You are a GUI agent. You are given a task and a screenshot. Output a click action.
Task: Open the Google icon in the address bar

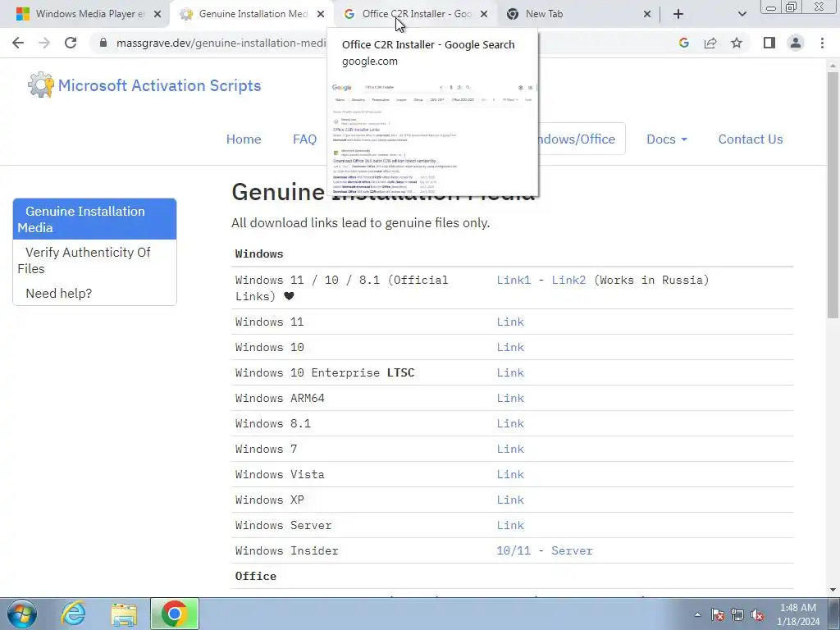(x=683, y=43)
